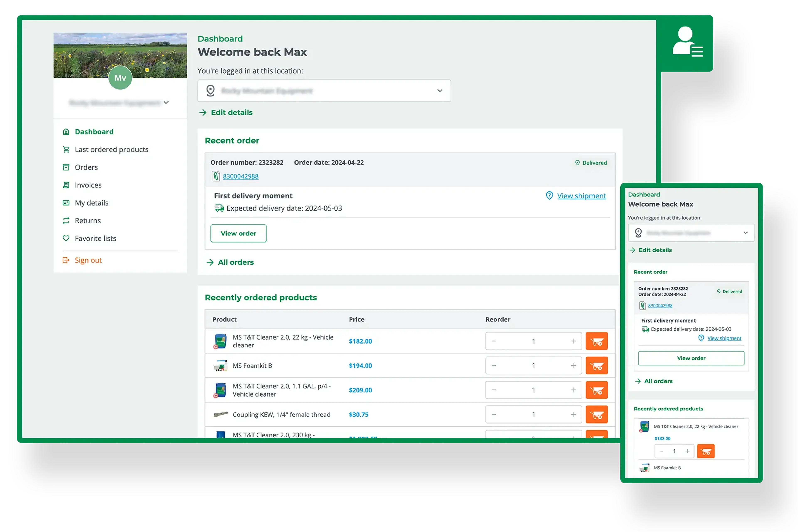Go to Invoices in the sidebar
The height and width of the screenshot is (532, 798).
pyautogui.click(x=88, y=185)
